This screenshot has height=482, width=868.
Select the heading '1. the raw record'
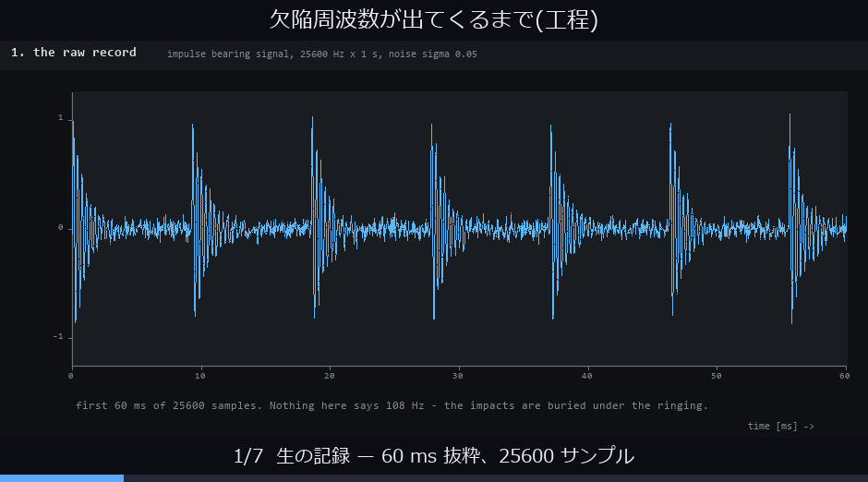coord(74,53)
